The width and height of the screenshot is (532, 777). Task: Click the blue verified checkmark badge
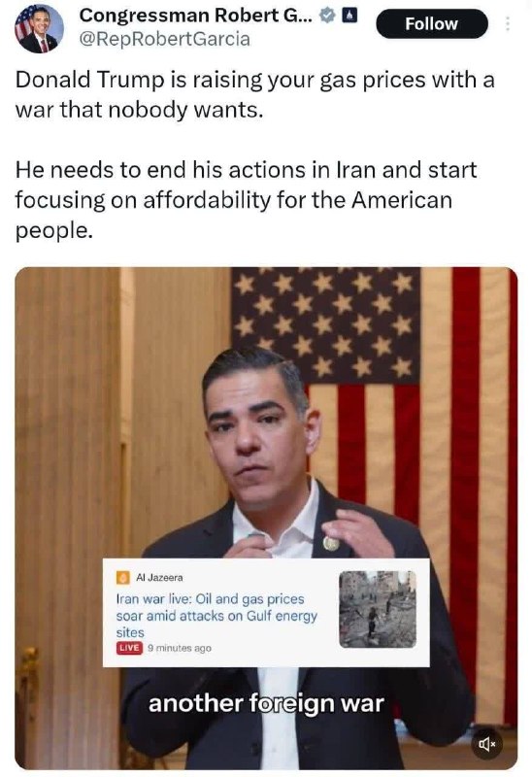click(x=326, y=17)
